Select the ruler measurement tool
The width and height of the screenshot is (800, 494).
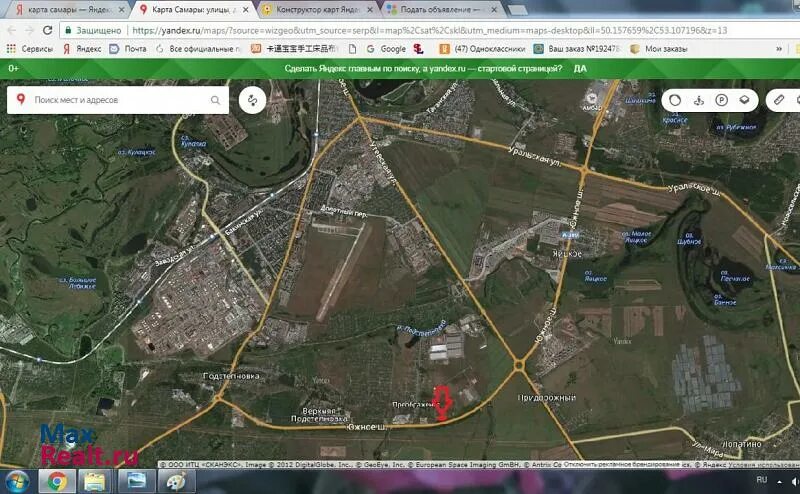(x=779, y=100)
